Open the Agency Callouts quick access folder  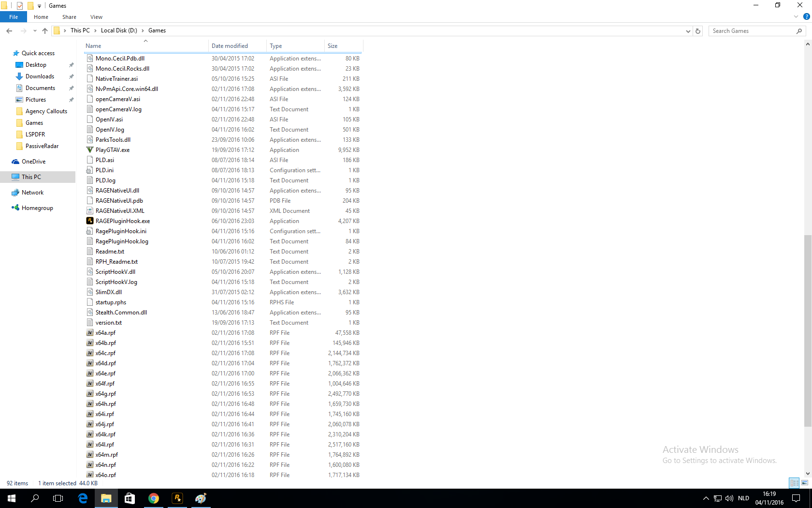(46, 111)
